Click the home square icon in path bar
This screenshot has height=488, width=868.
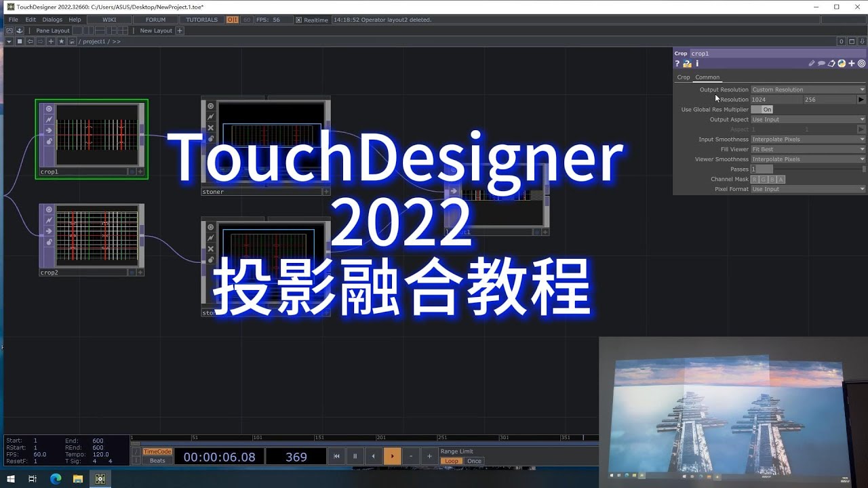point(20,41)
